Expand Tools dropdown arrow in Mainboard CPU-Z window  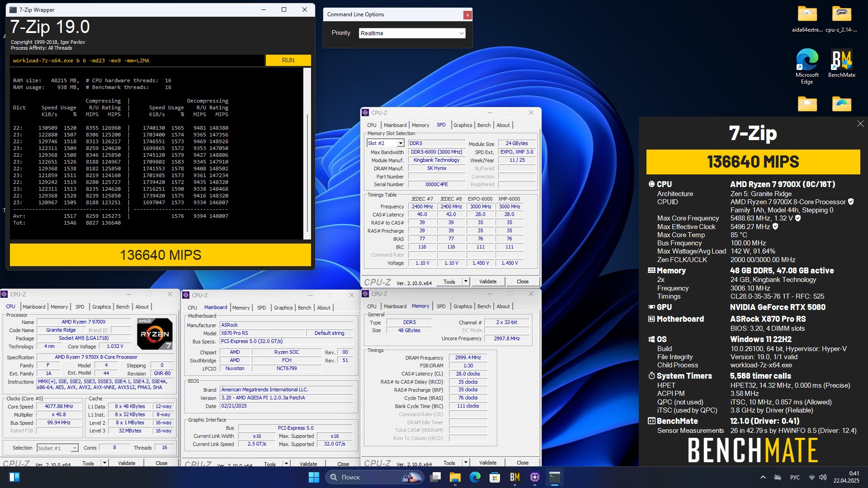click(x=286, y=464)
